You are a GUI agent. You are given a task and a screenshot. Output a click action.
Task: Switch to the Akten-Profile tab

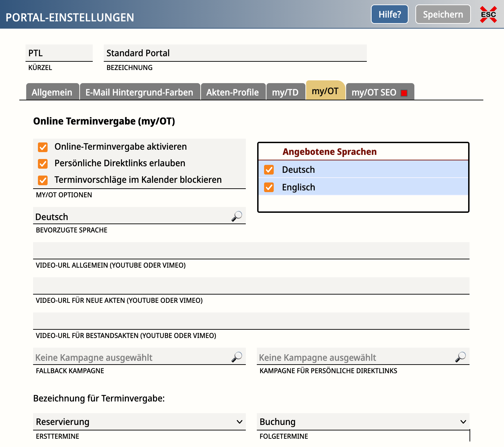point(232,92)
